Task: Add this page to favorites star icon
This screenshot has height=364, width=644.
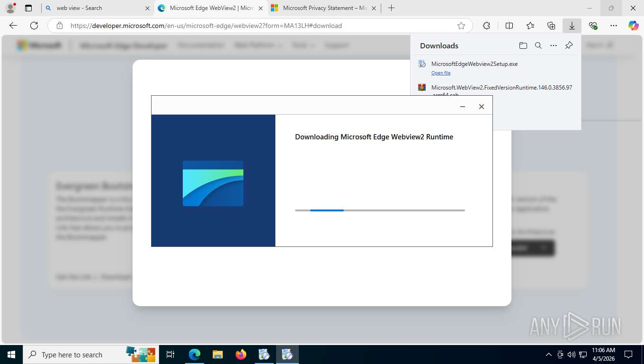Action: click(x=461, y=26)
